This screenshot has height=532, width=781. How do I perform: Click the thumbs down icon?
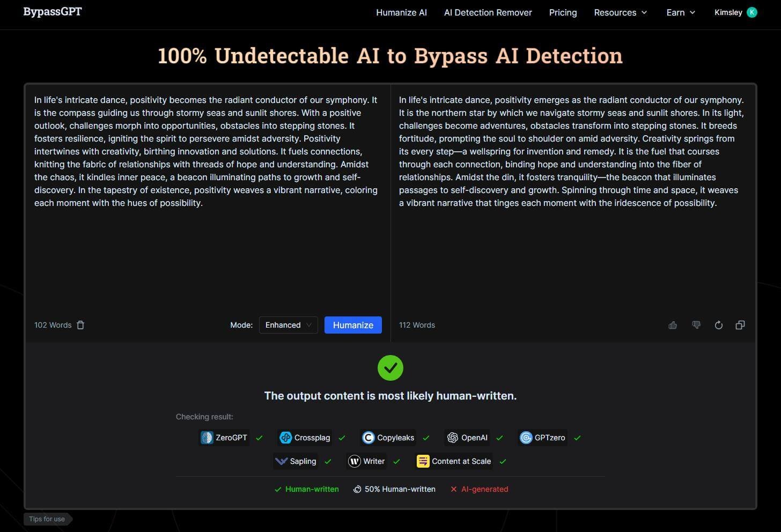[696, 325]
